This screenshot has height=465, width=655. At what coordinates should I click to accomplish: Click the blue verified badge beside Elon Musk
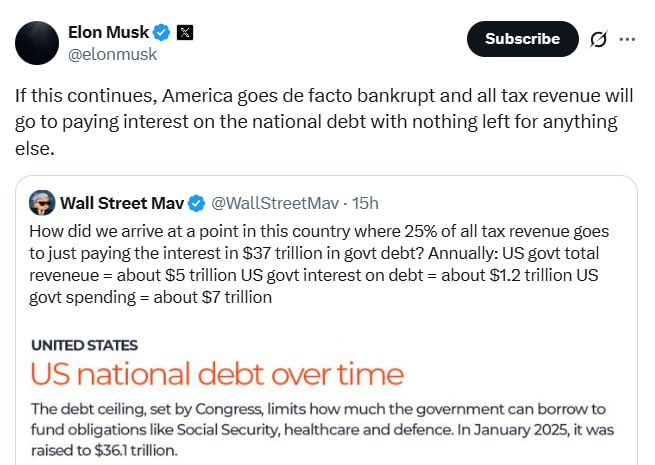click(161, 31)
